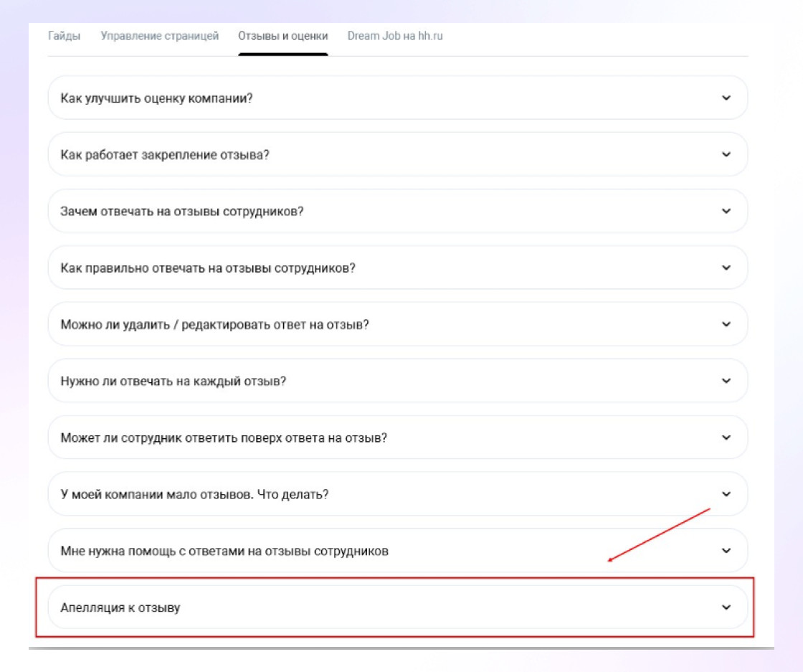Screen dimensions: 803x672
Task: Click text 'Как правильно отвечать на отзывы сотрудников?'
Action: (x=208, y=268)
